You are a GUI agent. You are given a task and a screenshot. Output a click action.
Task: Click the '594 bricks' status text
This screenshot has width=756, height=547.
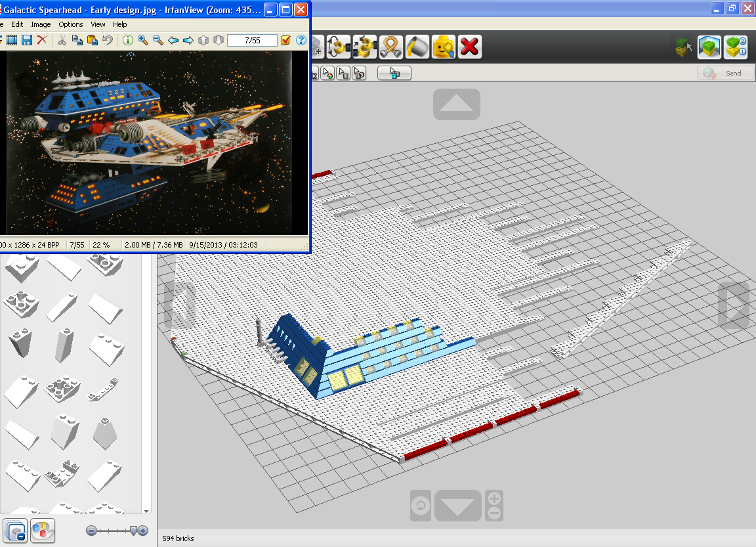pyautogui.click(x=178, y=538)
